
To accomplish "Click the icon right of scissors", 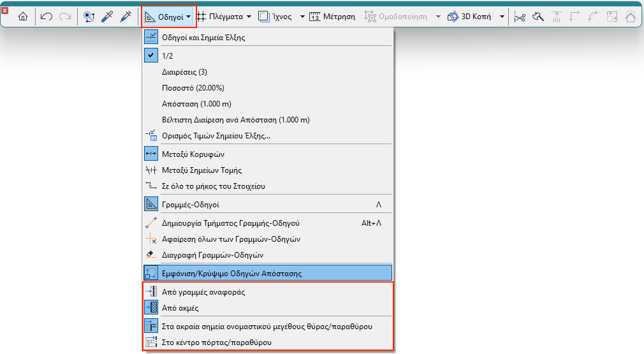I will (x=538, y=17).
